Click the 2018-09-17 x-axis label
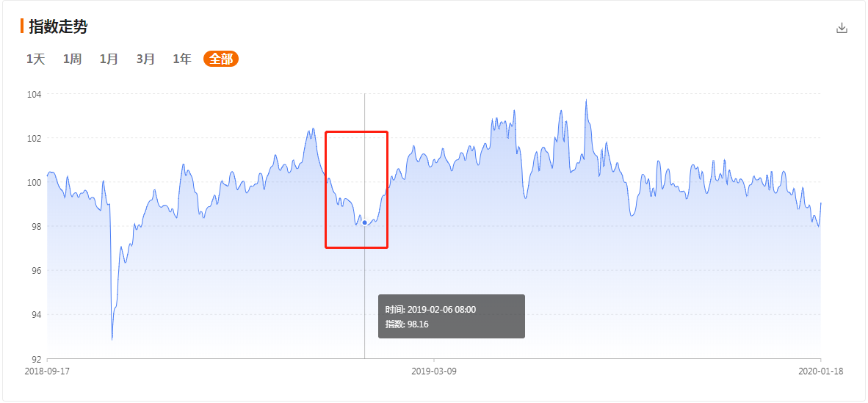The image size is (868, 403). coord(47,371)
